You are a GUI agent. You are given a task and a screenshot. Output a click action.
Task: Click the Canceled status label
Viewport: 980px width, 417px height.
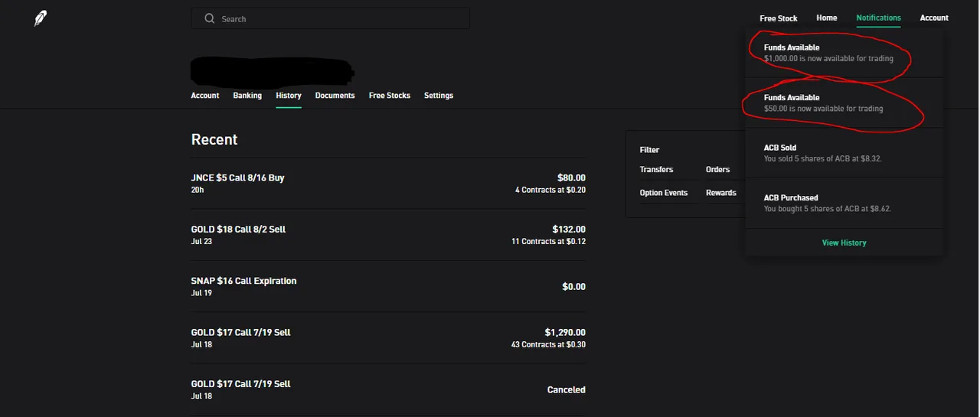(x=567, y=389)
